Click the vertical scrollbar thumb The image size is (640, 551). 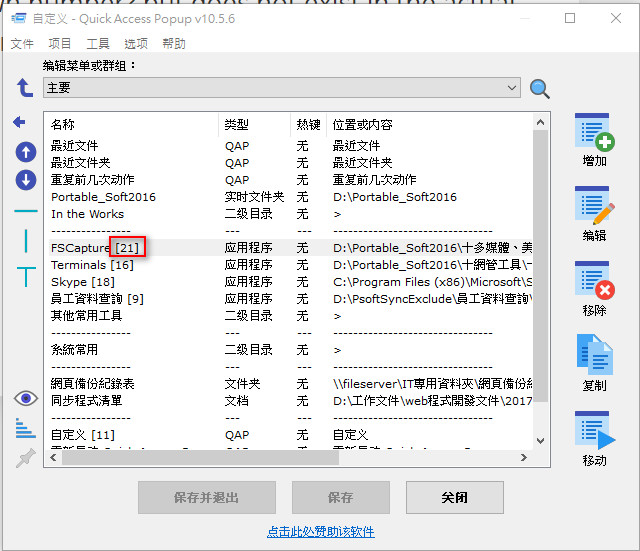tap(540, 266)
